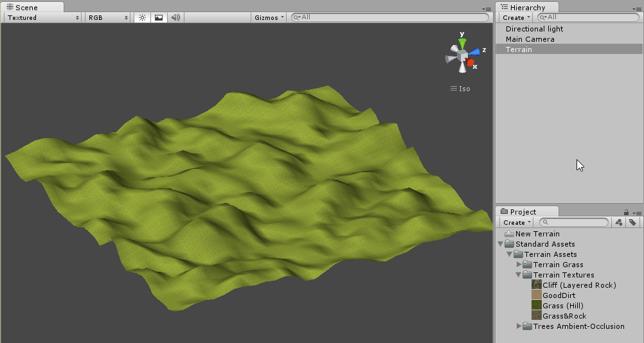This screenshot has height=343, width=644.
Task: Select the New Terrain asset icon
Action: [x=510, y=234]
